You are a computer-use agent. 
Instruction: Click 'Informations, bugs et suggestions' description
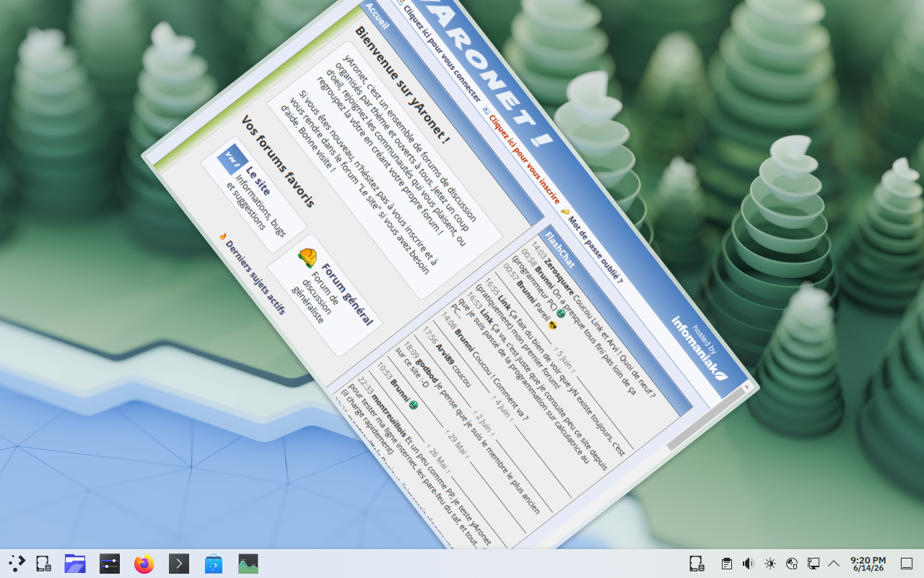(x=256, y=207)
